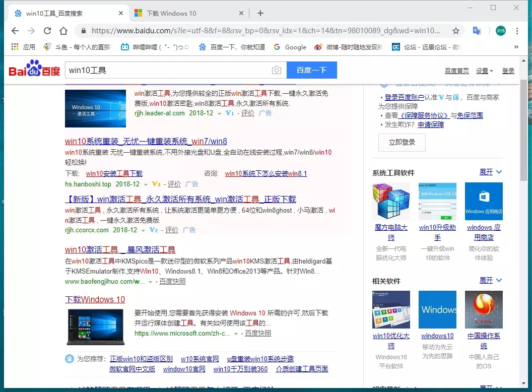532x392 pixels.
Task: Open the windows10 blue tile thumbnail
Action: pyautogui.click(x=437, y=309)
